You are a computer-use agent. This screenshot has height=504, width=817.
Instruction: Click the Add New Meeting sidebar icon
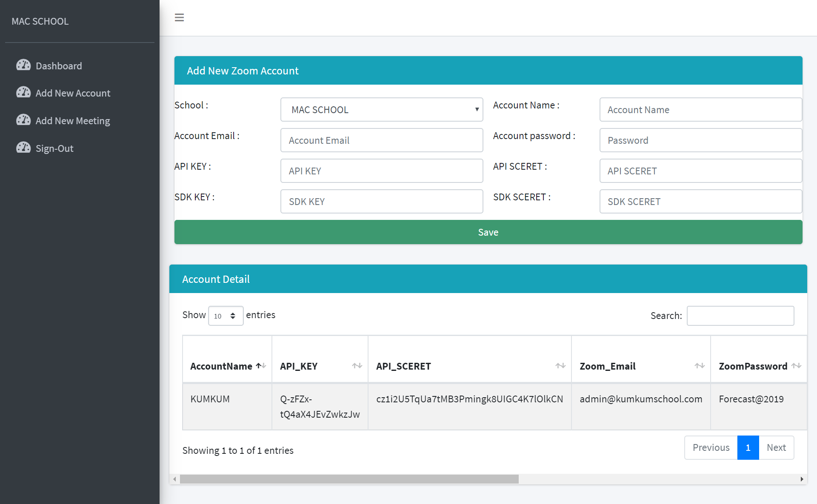tap(23, 120)
